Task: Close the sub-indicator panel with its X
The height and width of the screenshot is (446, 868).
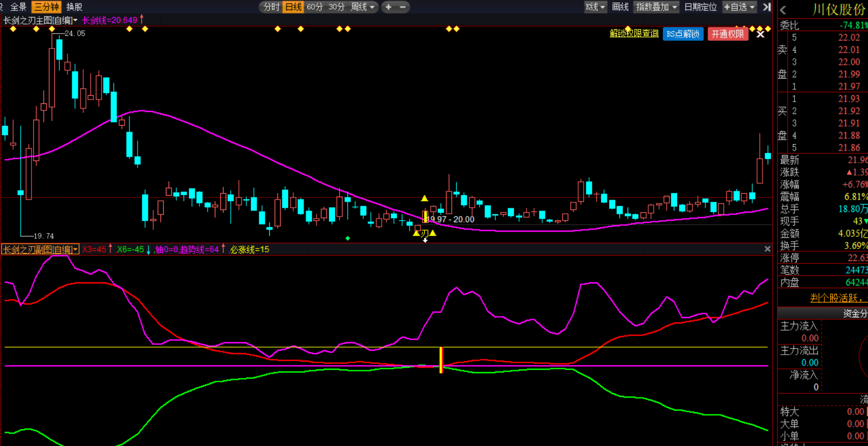Action: click(x=767, y=249)
